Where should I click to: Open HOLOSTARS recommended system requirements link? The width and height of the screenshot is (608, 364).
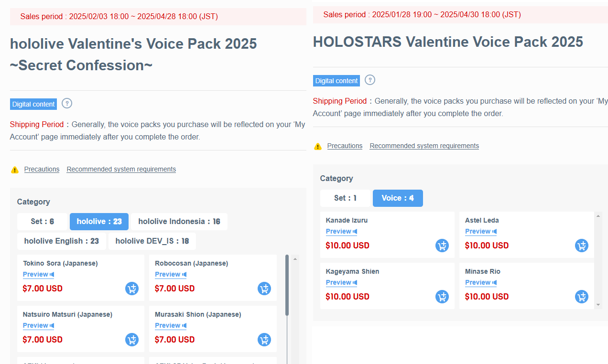[424, 146]
